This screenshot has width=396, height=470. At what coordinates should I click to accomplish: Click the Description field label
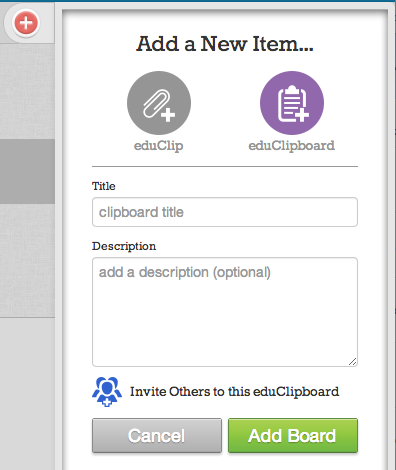[124, 246]
